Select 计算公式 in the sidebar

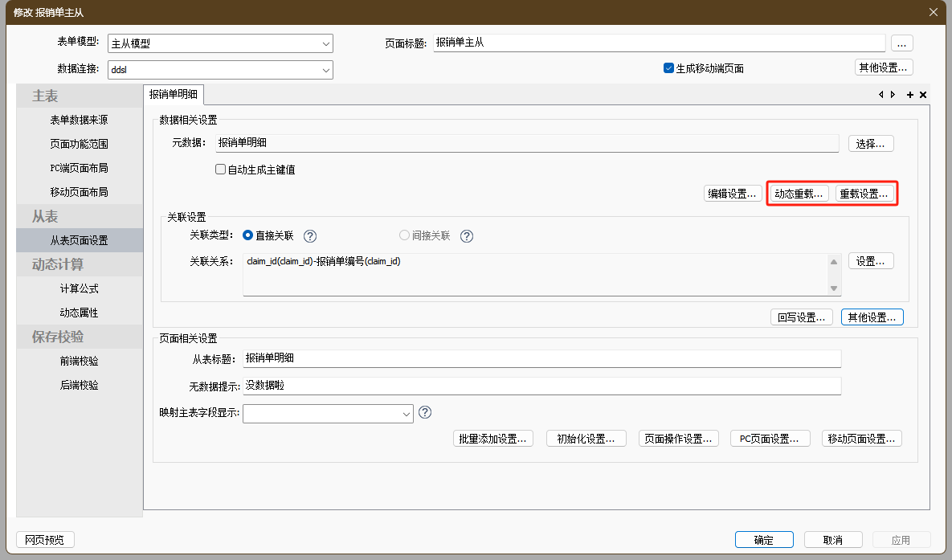point(80,288)
